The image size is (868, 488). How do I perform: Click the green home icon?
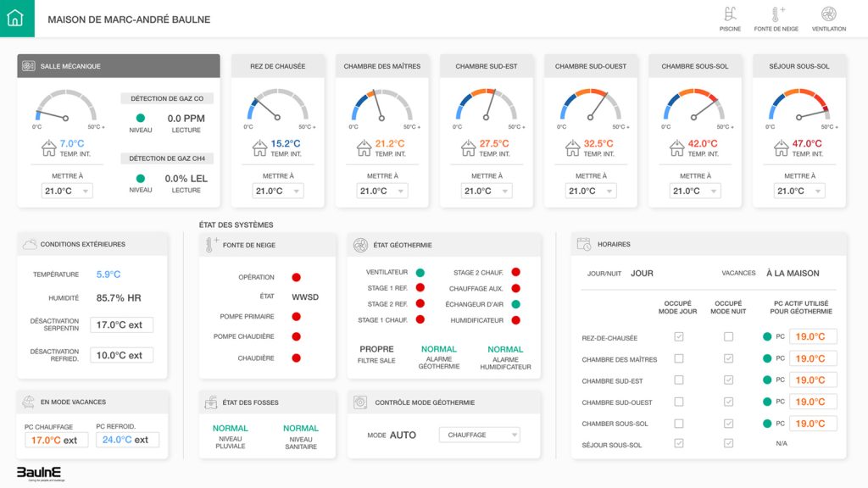[15, 18]
